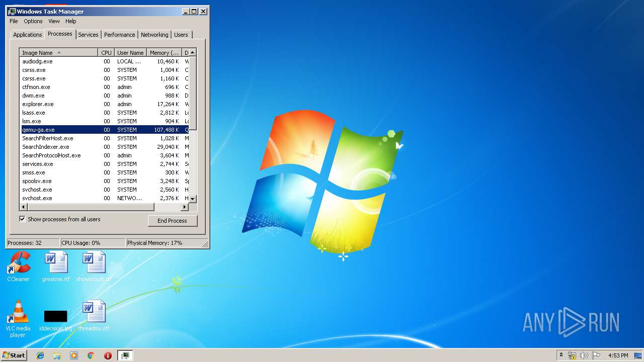Click horizontal scroll right arrow
This screenshot has width=644, height=362.
185,207
